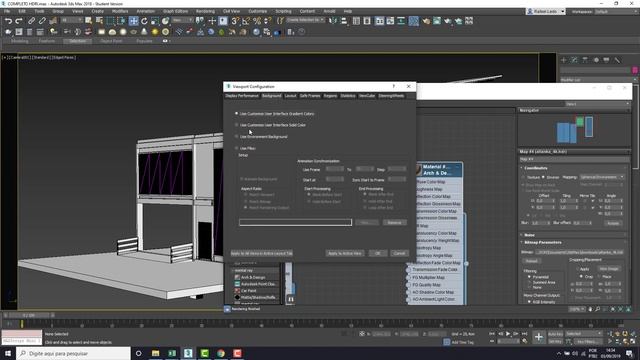
Task: Click Apply to Active View button
Action: pos(345,253)
